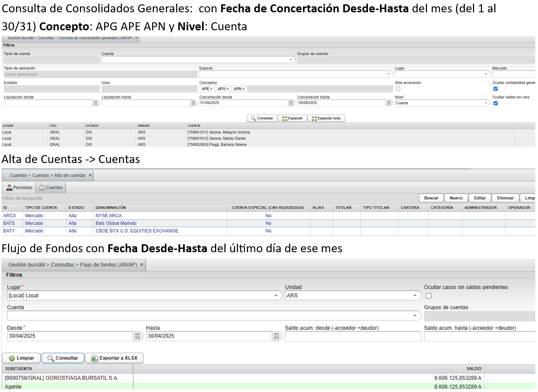The height and width of the screenshot is (392, 538).
Task: Expand the Lugar dropdown with Local selected
Action: point(276,295)
